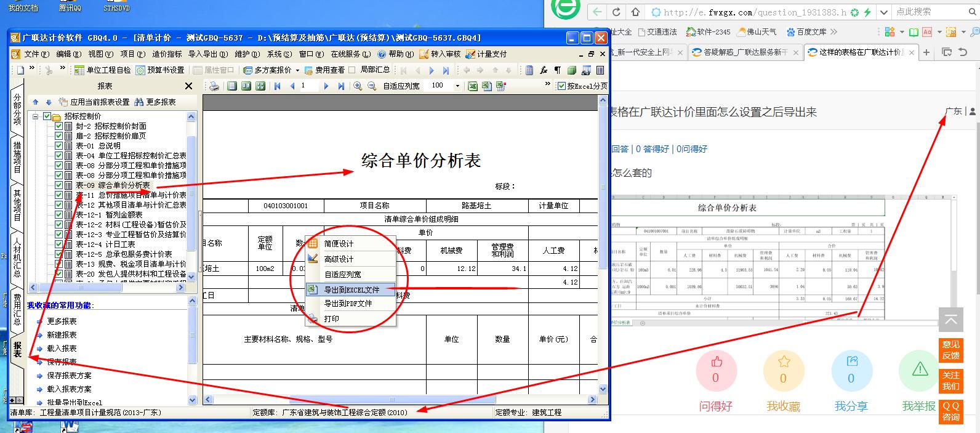This screenshot has width=980, height=433.
Task: Click 预算书设置 toolbar button
Action: tap(159, 70)
